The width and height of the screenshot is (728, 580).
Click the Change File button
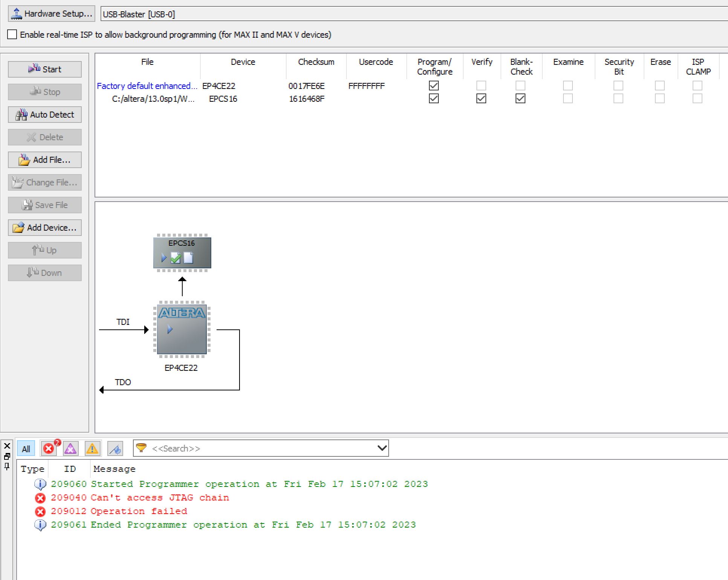point(45,182)
